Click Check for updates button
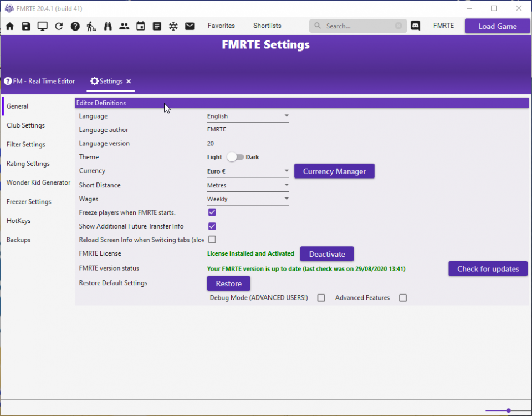 (x=488, y=269)
